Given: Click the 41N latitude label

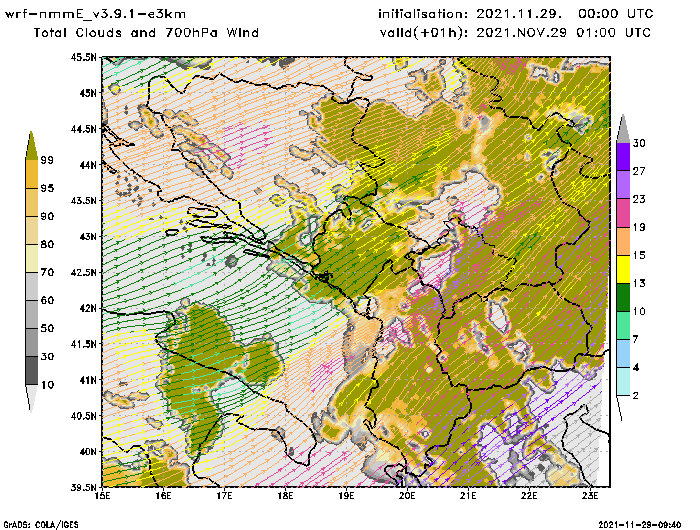Looking at the screenshot, I should tap(88, 380).
